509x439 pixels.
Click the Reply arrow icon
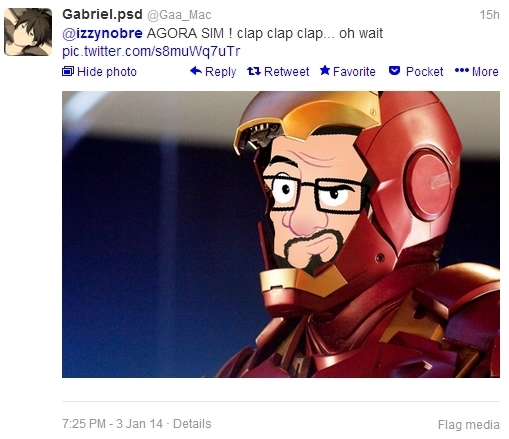click(x=196, y=71)
